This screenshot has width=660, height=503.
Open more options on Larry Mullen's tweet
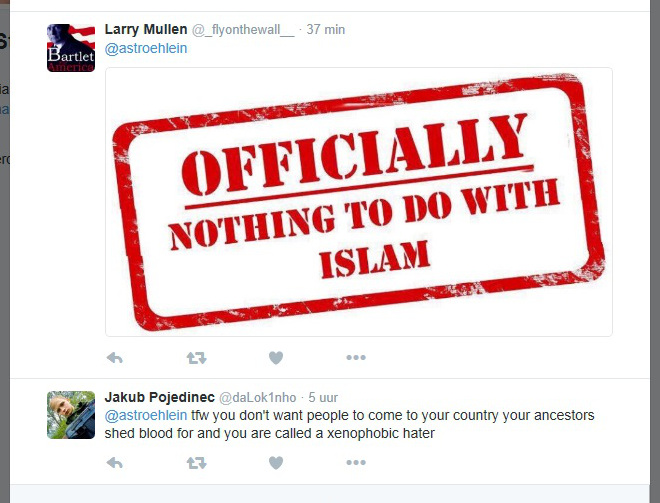(356, 358)
